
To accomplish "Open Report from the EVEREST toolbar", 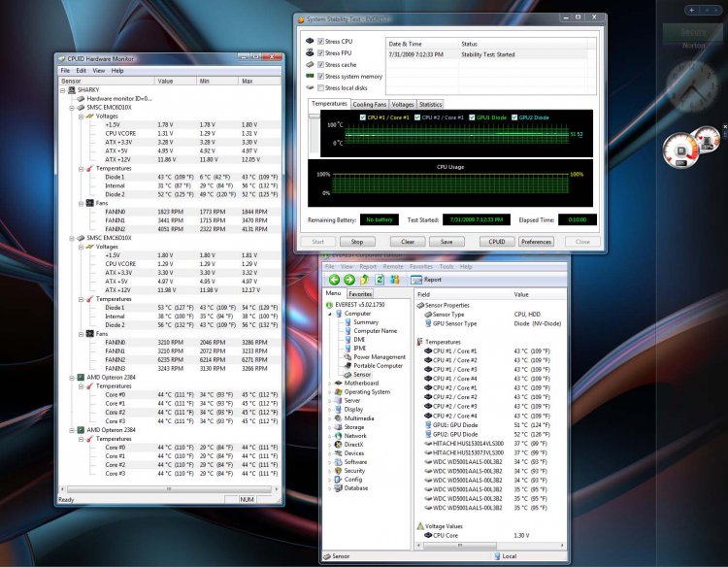I will (426, 280).
